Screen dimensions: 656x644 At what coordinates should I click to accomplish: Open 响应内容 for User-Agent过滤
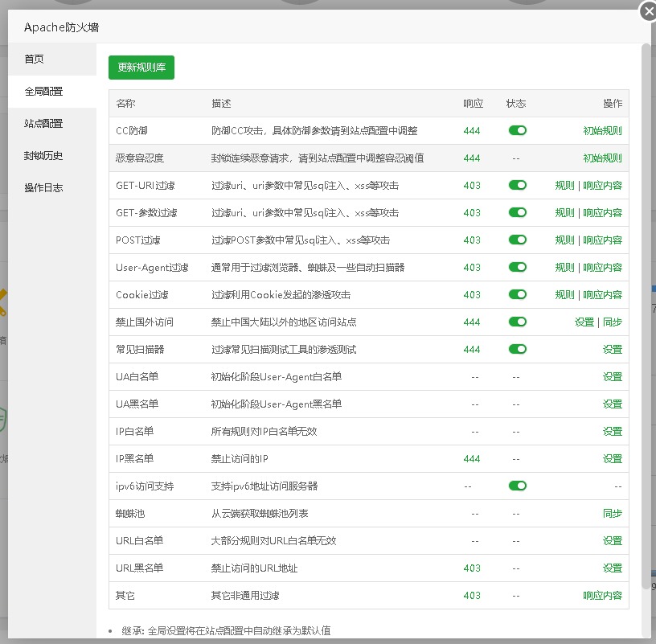[602, 268]
